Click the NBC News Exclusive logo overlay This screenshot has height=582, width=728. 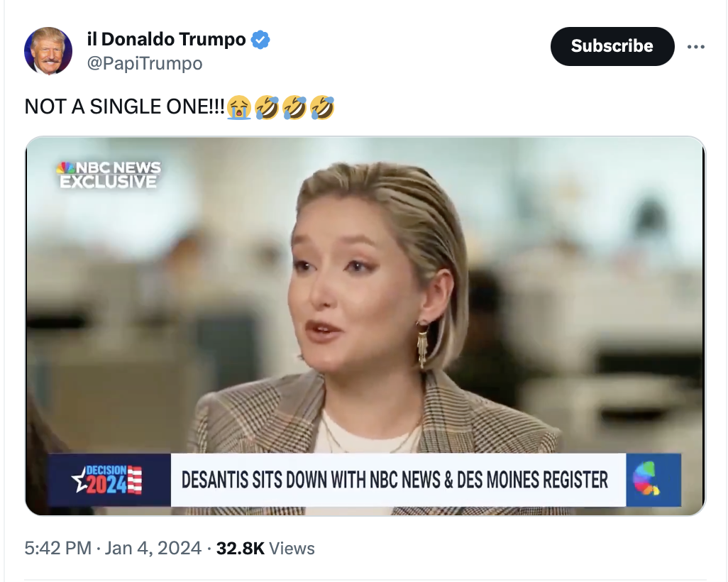pos(109,175)
